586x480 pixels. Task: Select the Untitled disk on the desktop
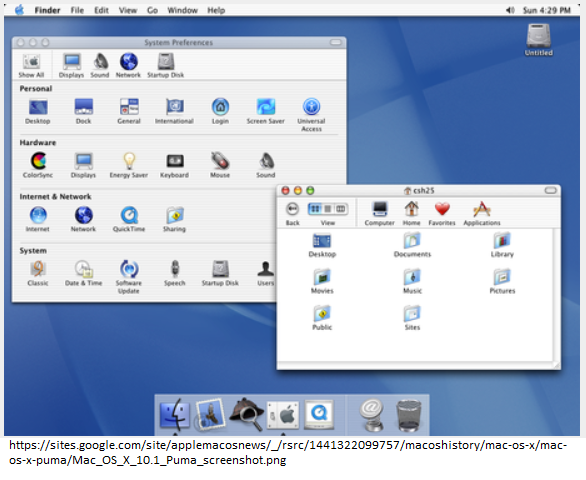[x=539, y=40]
